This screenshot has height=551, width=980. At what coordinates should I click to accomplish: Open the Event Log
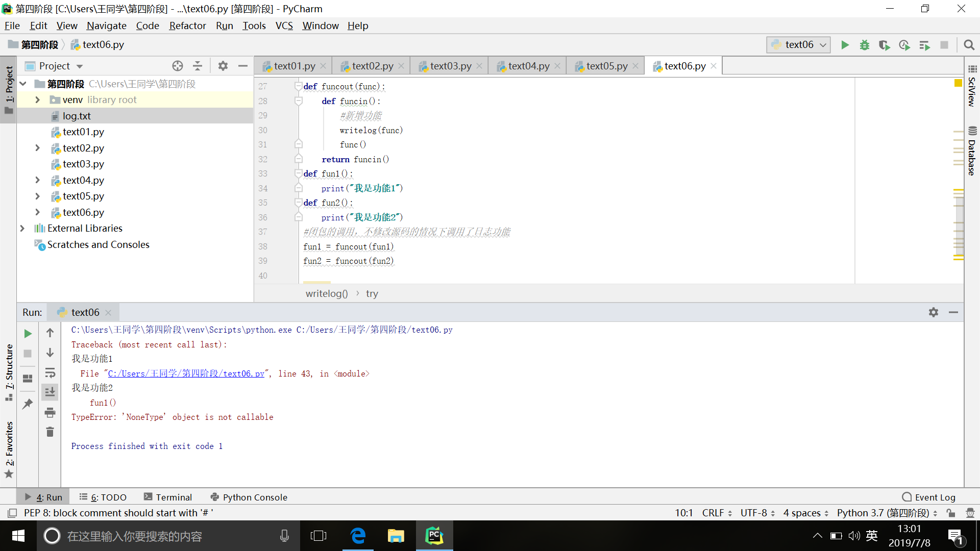coord(929,497)
